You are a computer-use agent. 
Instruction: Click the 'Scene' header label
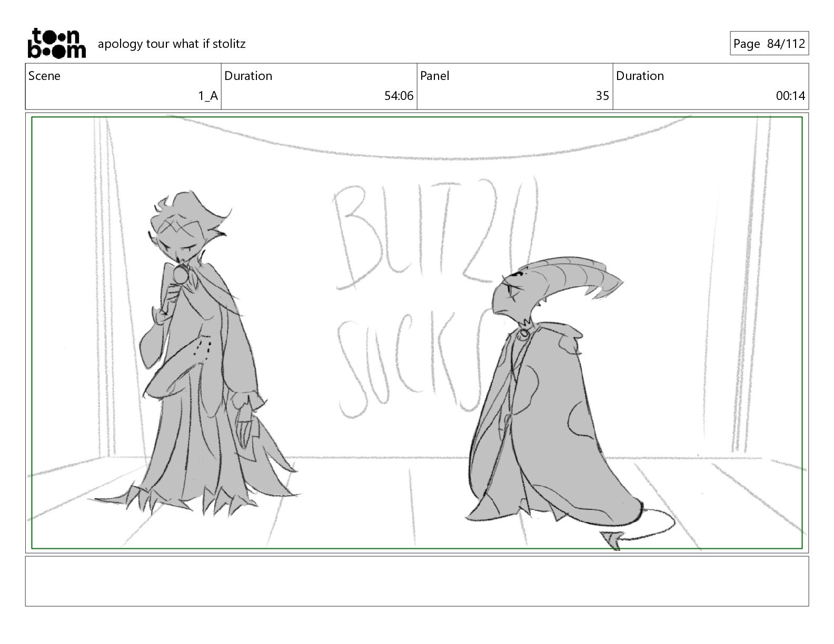44,76
